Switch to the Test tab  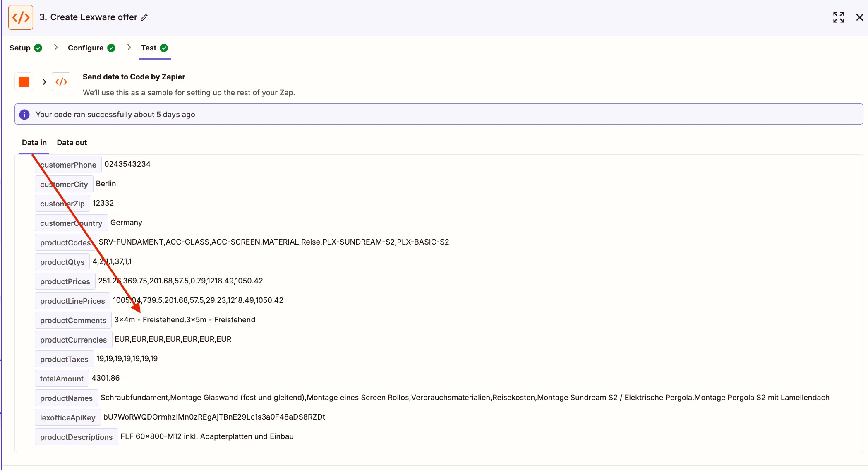tap(149, 48)
